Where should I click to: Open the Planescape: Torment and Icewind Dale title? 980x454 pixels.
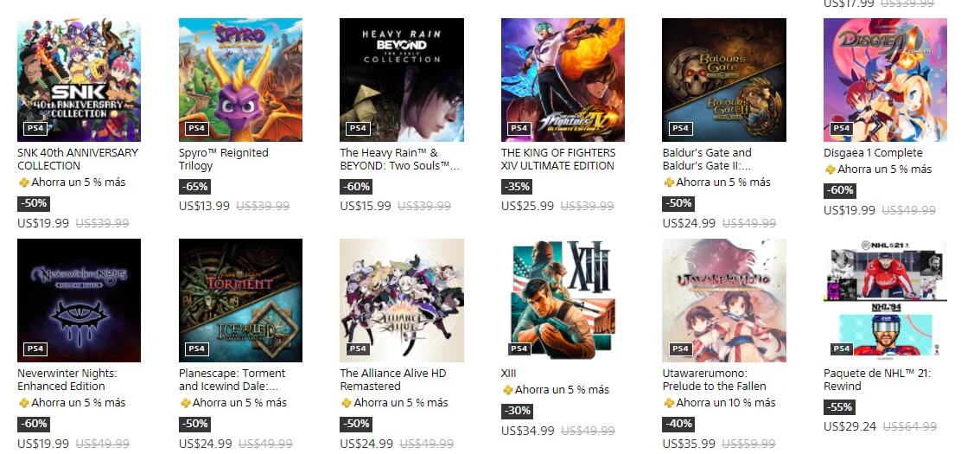tap(232, 380)
